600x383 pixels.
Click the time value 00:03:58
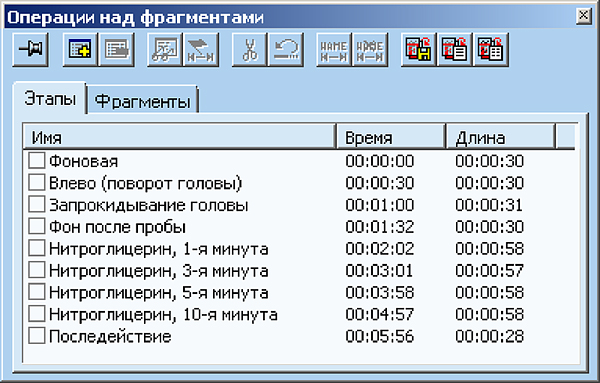(380, 293)
